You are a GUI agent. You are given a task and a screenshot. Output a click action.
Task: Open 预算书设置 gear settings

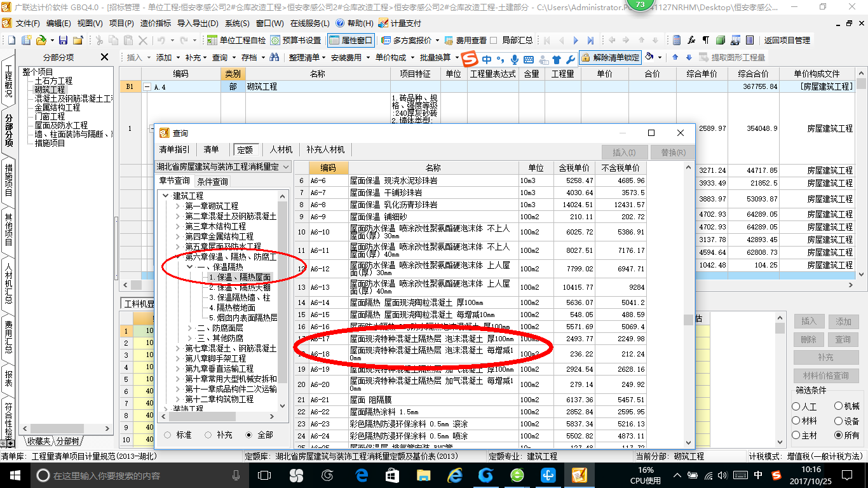(295, 40)
